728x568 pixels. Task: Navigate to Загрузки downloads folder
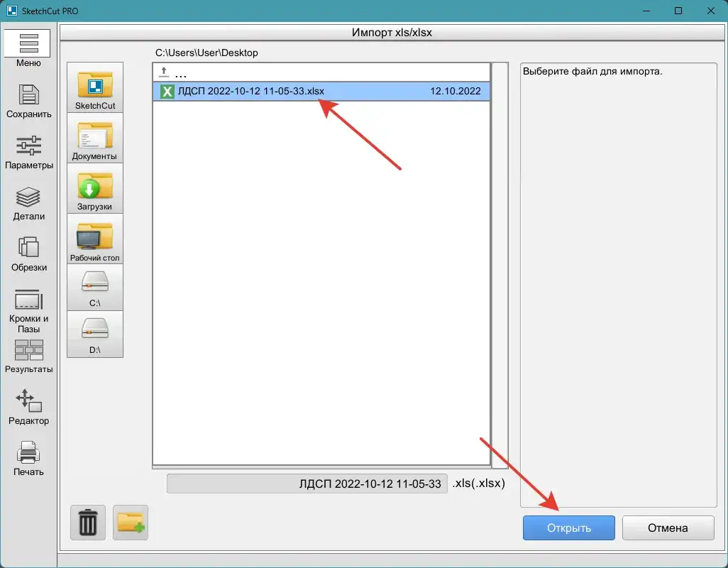click(x=95, y=189)
